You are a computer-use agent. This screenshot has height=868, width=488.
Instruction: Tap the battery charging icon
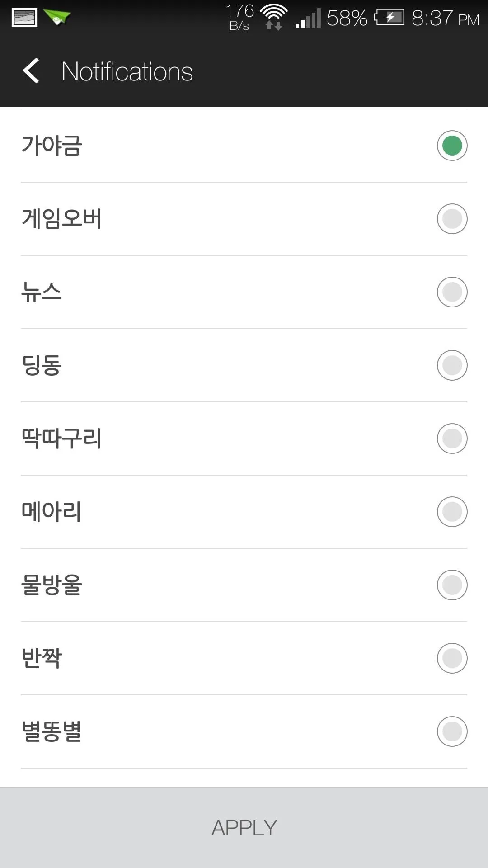pyautogui.click(x=389, y=18)
